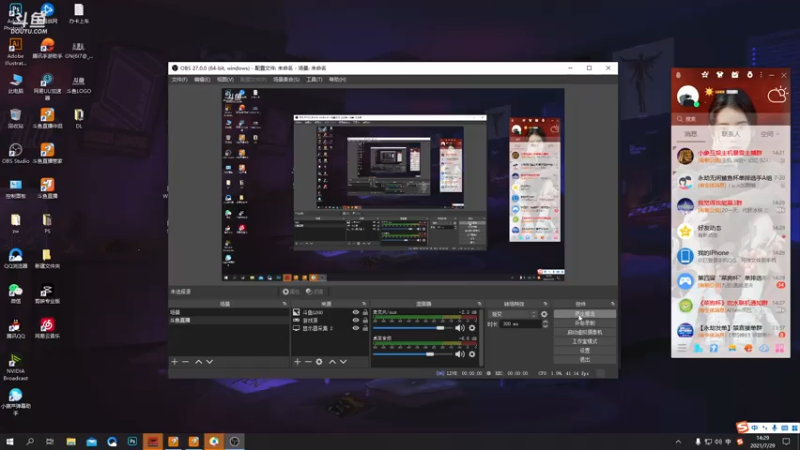This screenshot has width=800, height=450.
Task: Open OBS 编辑(E) menu
Action: coord(202,80)
